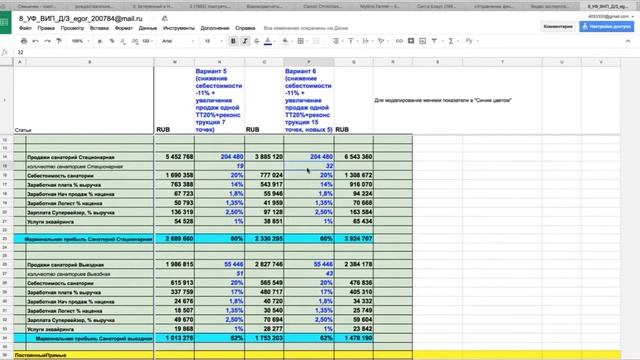Open the input tools Ру dropdown
The image size is (640, 360).
point(471,41)
